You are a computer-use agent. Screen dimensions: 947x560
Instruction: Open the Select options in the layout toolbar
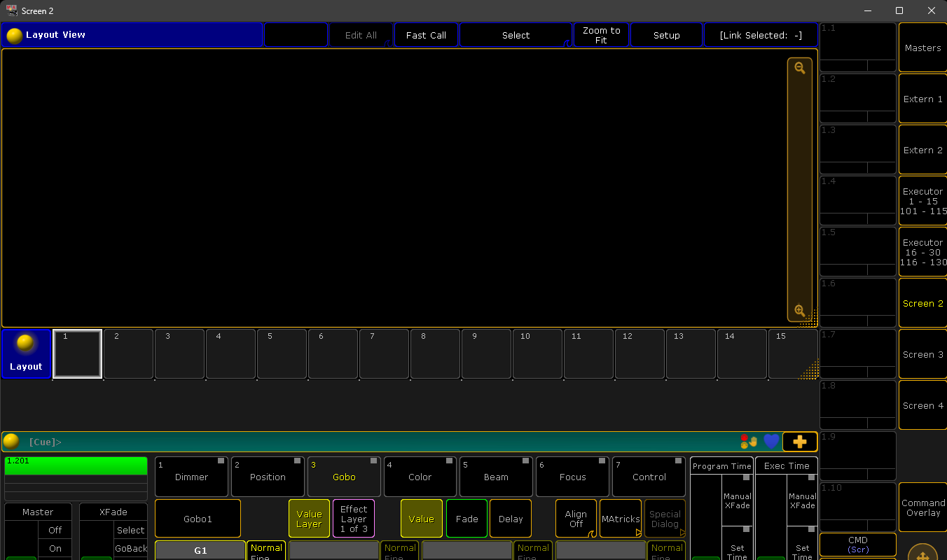(516, 35)
